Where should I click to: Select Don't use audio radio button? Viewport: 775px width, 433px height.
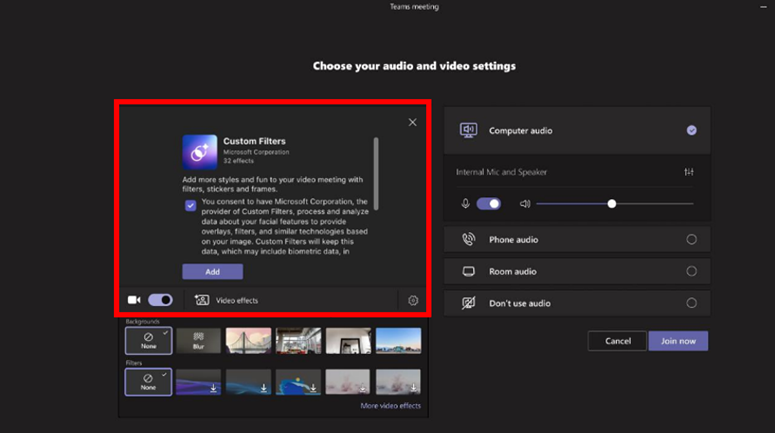click(x=691, y=303)
